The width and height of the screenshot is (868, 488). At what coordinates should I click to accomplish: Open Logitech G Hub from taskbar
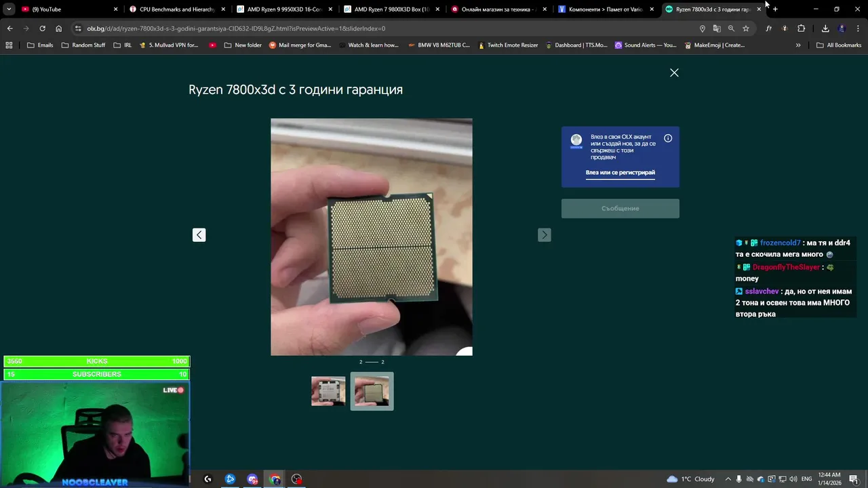coord(208,479)
